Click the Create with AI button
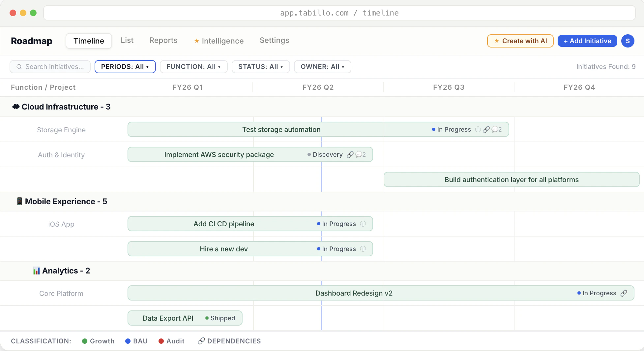This screenshot has height=351, width=644. click(x=520, y=41)
